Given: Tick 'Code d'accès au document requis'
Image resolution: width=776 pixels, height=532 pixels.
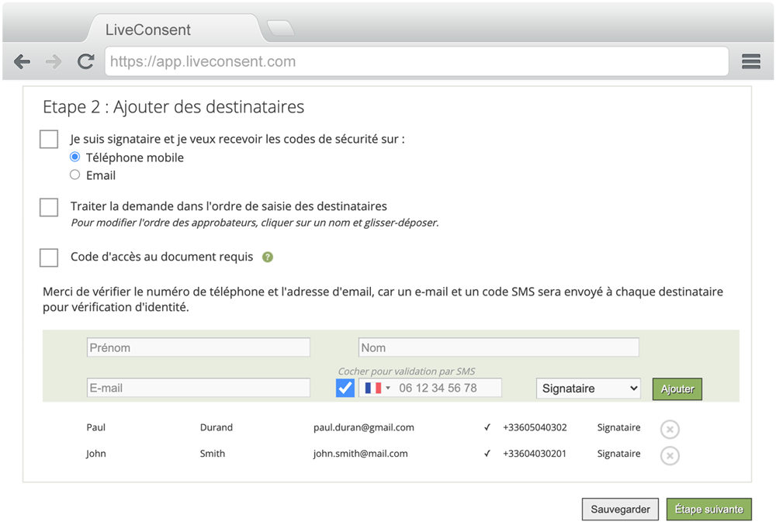Looking at the screenshot, I should point(49,257).
